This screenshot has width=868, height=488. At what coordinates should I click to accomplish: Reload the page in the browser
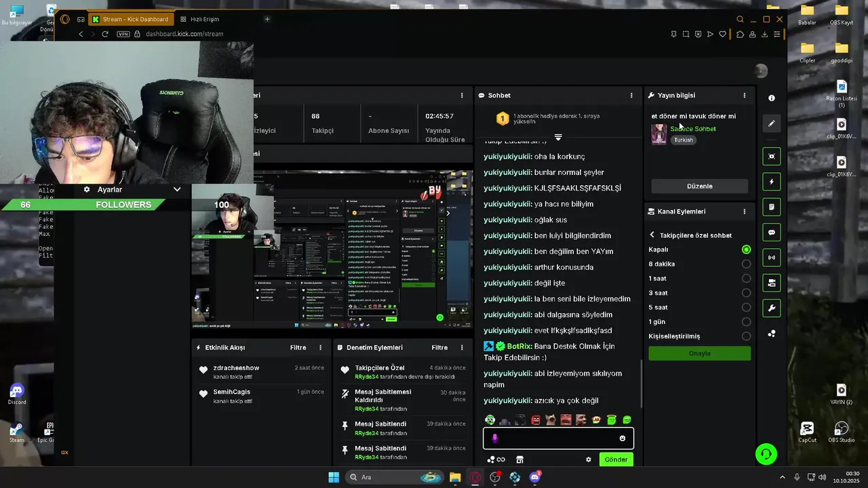(105, 34)
